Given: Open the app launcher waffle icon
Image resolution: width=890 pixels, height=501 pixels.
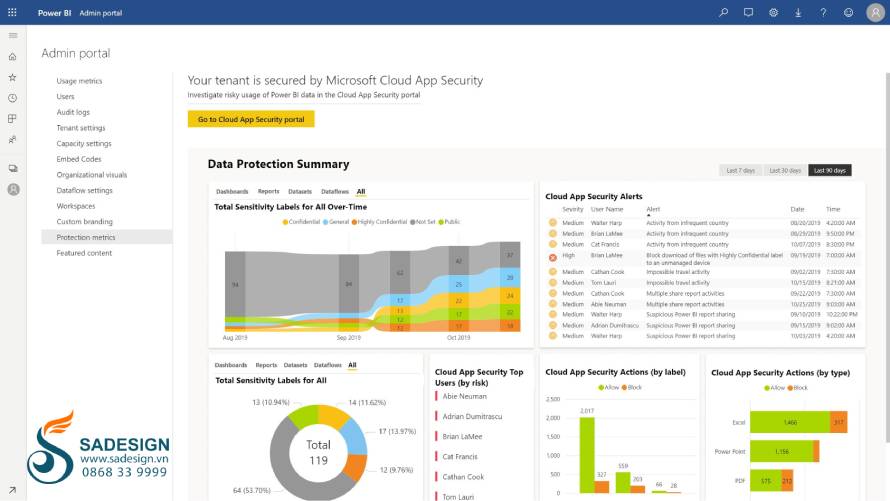Looking at the screenshot, I should [x=12, y=12].
